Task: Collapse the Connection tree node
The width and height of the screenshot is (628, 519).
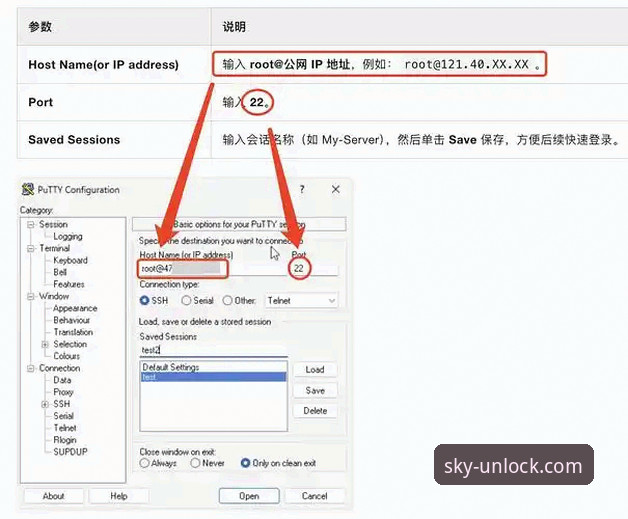Action: coord(30,368)
